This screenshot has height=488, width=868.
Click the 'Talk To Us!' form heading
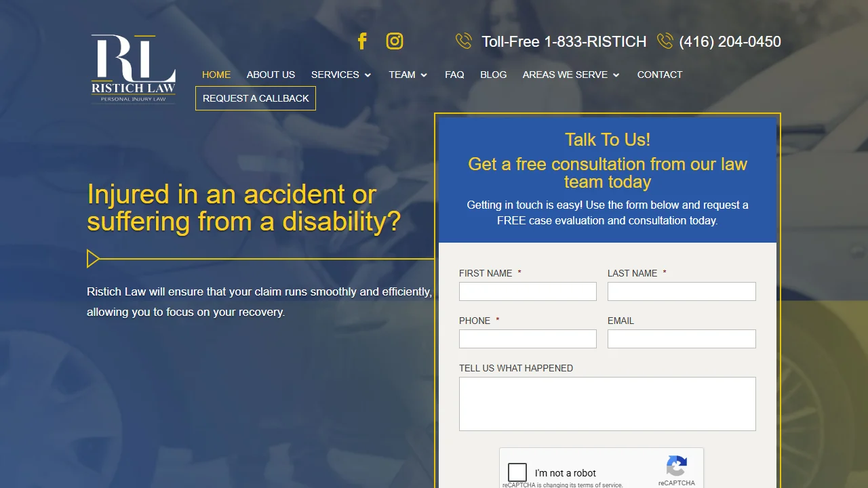point(608,140)
